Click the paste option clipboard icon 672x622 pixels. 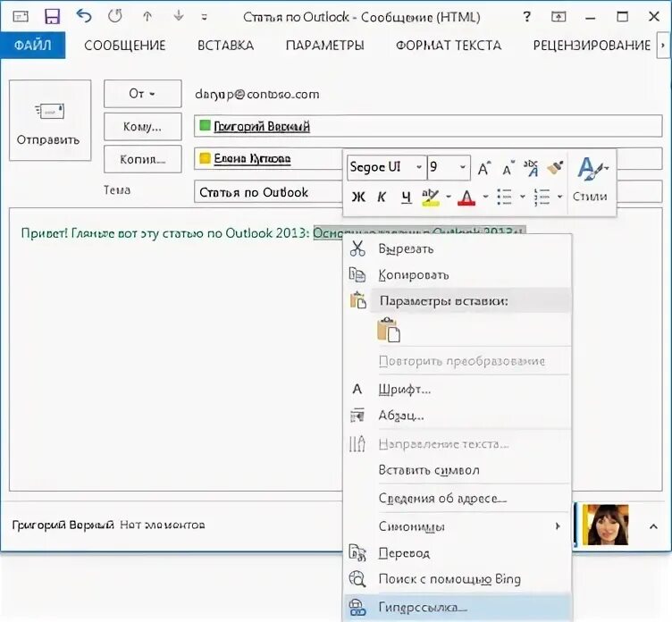pos(389,330)
